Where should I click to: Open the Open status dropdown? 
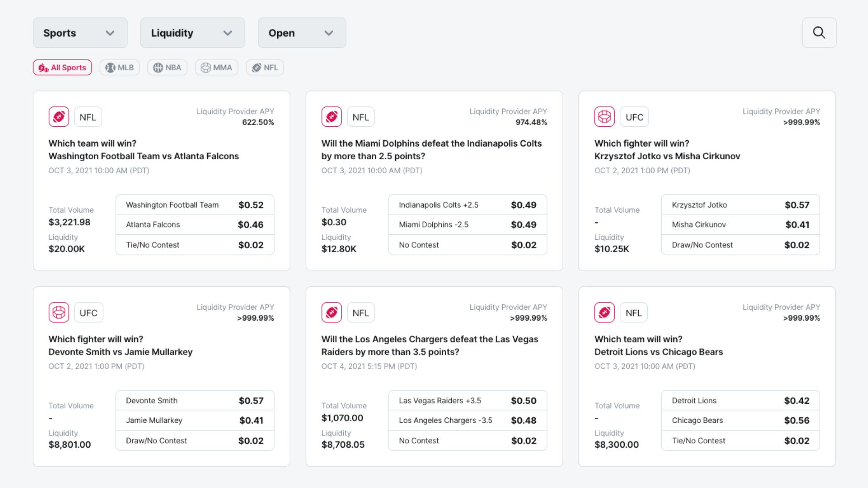(x=302, y=33)
